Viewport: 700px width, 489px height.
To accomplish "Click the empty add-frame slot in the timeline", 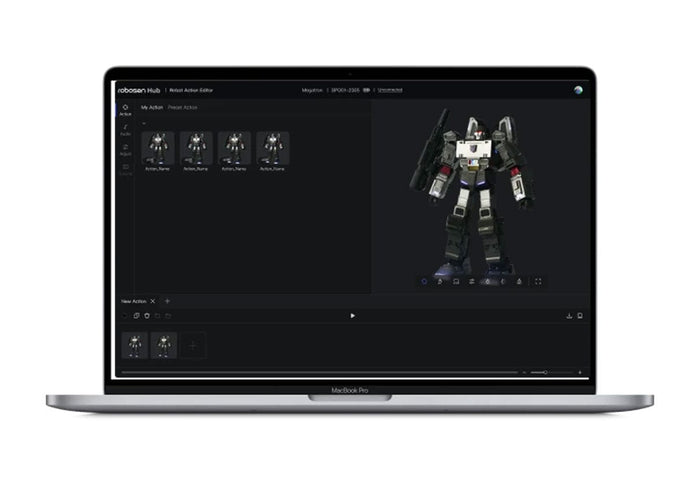I will 193,345.
